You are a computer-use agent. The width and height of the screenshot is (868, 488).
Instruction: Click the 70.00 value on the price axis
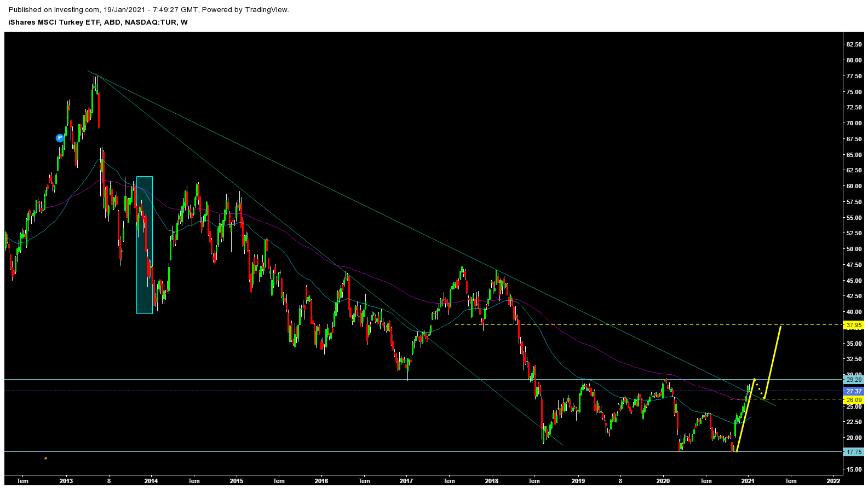854,123
